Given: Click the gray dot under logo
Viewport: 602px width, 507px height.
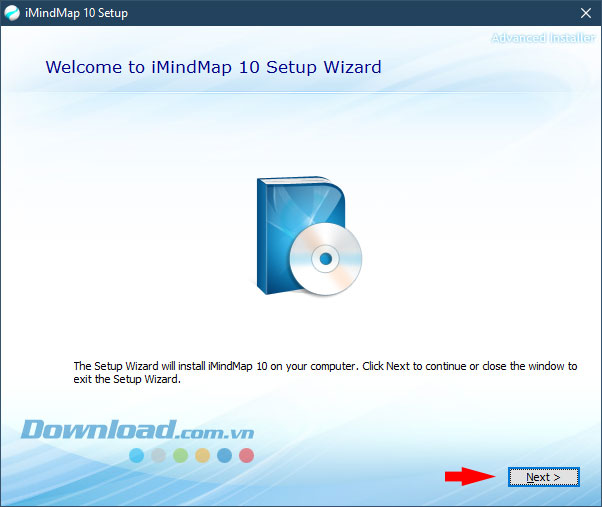Looking at the screenshot, I should click(x=158, y=455).
